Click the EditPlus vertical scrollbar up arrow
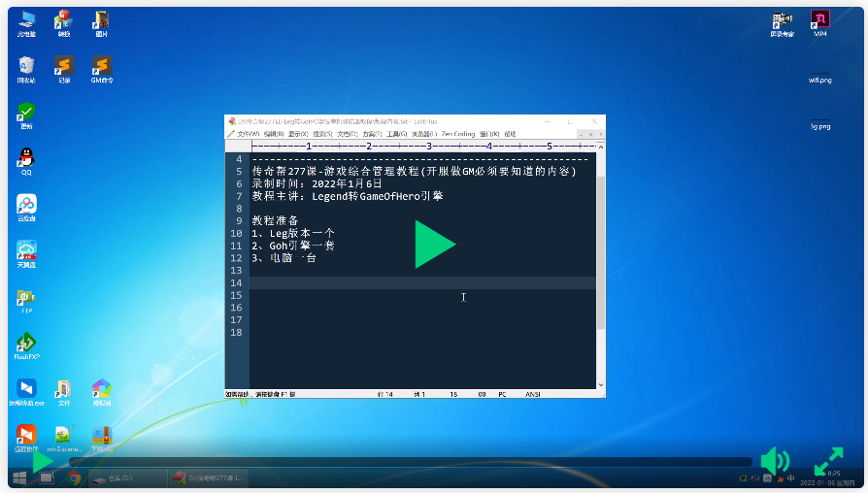 click(601, 148)
